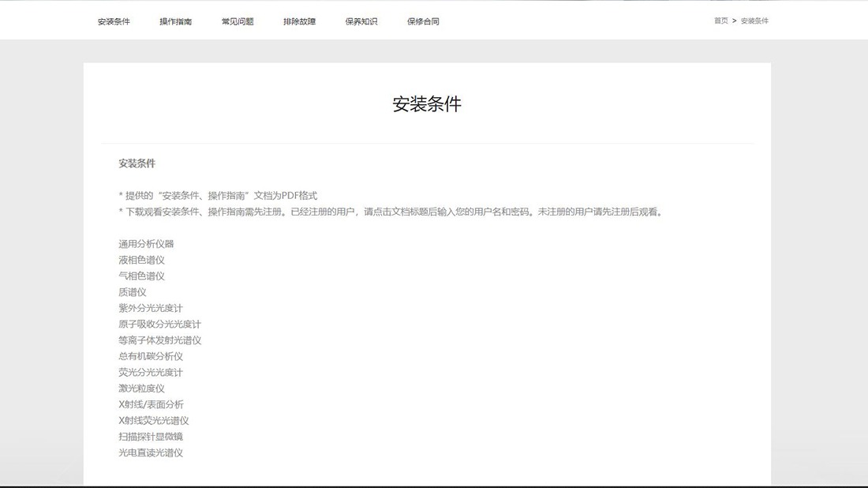Select the 排除故障 menu item
The height and width of the screenshot is (488, 868).
(x=300, y=21)
